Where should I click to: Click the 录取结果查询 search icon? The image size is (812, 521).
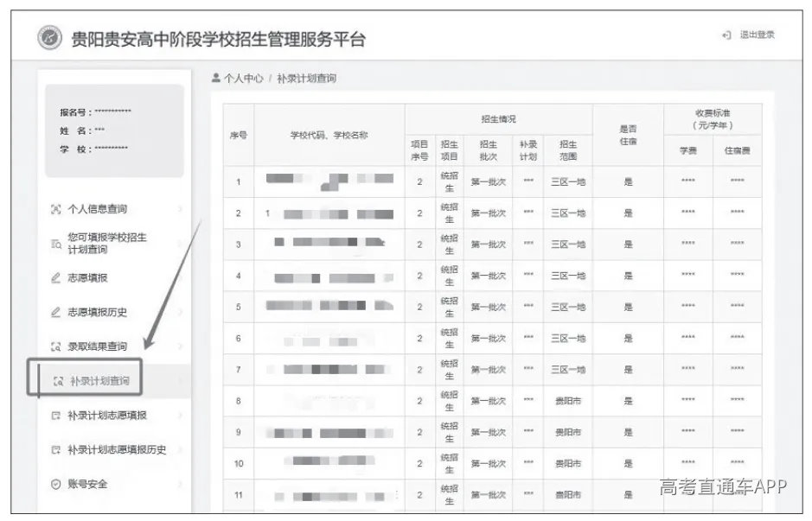pos(56,346)
